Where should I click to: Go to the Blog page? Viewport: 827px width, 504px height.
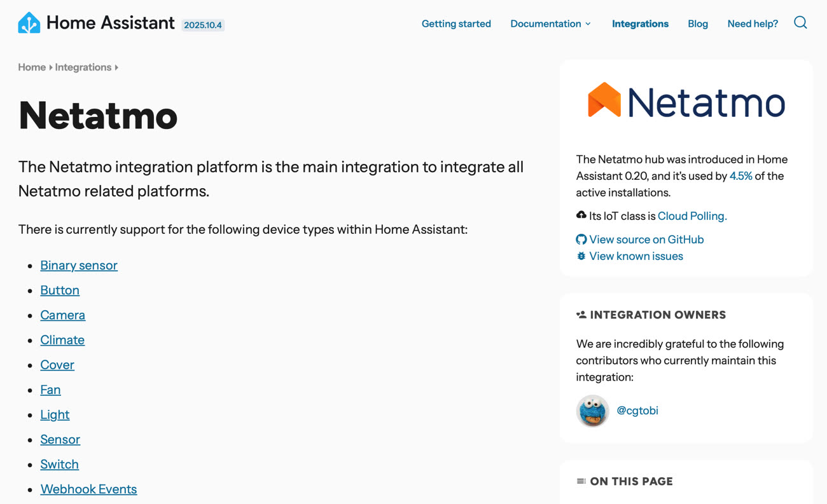click(x=697, y=24)
